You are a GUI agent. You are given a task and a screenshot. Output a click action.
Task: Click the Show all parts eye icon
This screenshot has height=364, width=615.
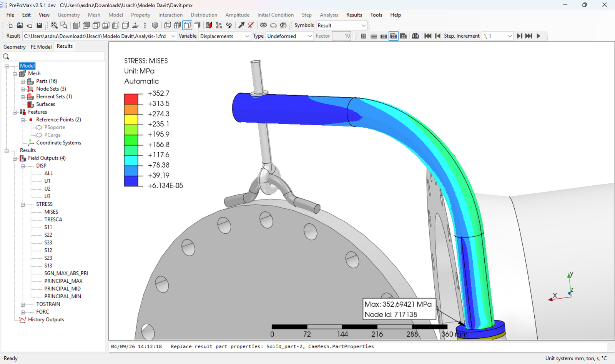263,25
